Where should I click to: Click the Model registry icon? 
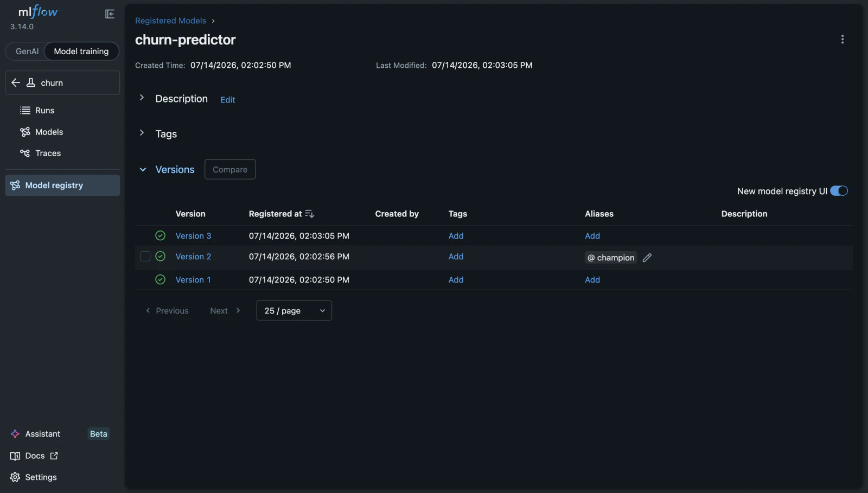click(x=15, y=185)
